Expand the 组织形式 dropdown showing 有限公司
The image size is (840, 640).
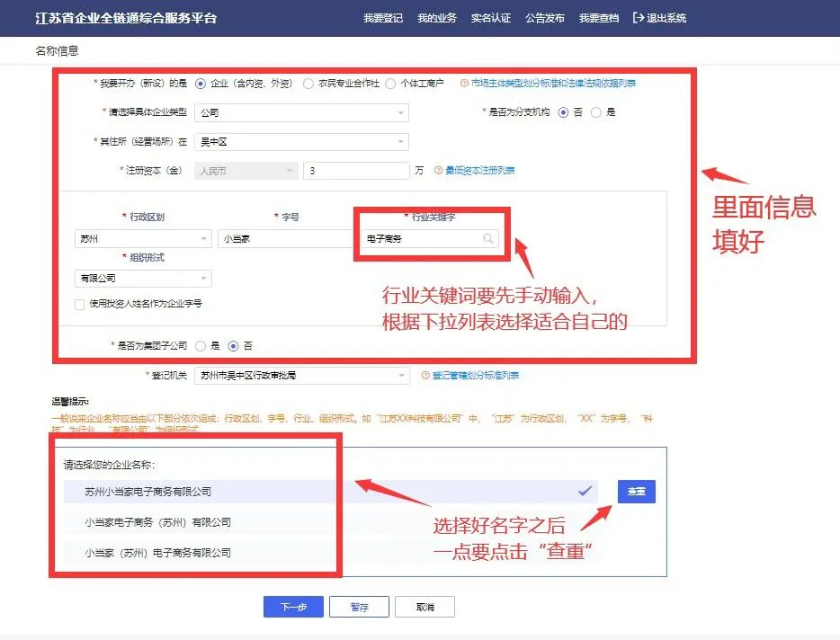pyautogui.click(x=143, y=279)
